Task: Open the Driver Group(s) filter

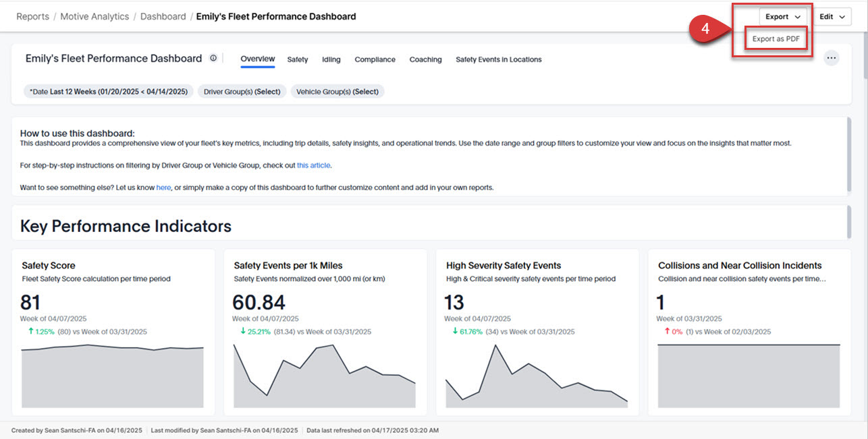Action: click(242, 92)
